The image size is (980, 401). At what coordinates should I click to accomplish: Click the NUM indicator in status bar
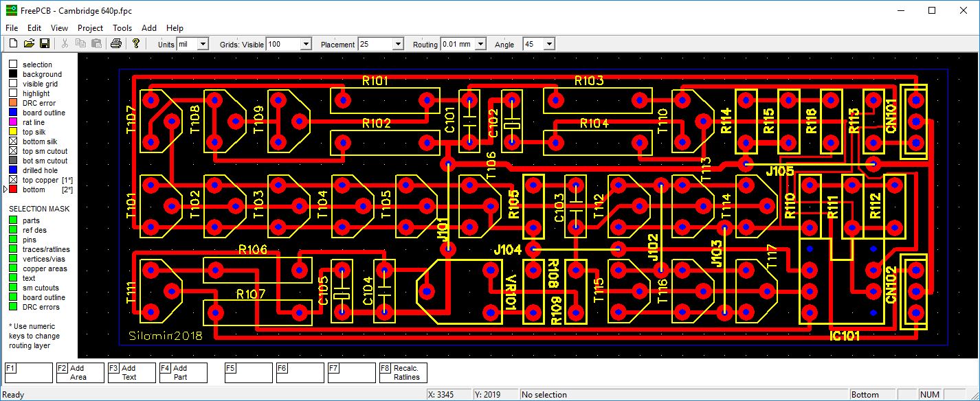click(x=930, y=395)
